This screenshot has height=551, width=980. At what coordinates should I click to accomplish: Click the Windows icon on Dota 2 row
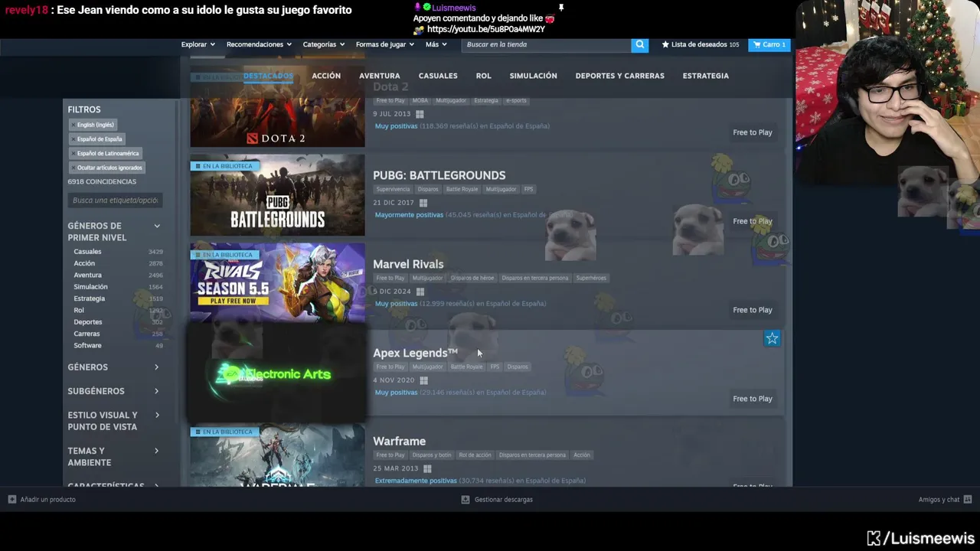[420, 114]
